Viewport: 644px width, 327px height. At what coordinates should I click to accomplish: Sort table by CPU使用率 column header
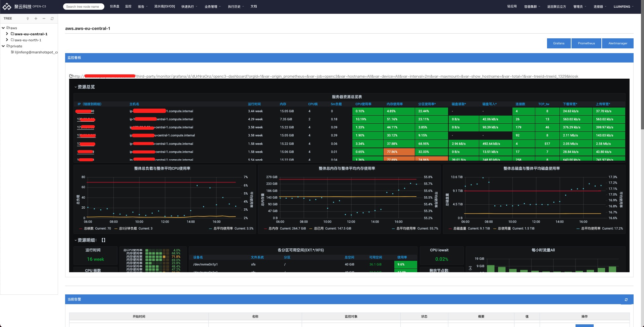[x=363, y=104]
